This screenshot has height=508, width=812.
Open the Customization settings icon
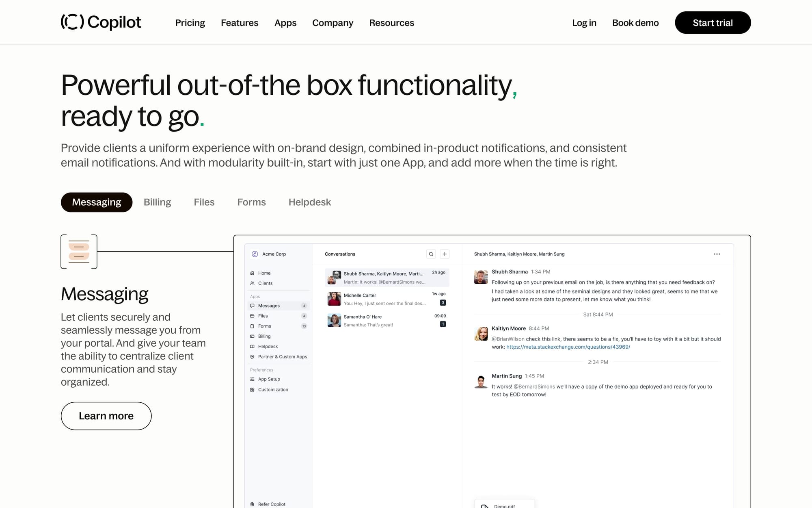point(253,389)
